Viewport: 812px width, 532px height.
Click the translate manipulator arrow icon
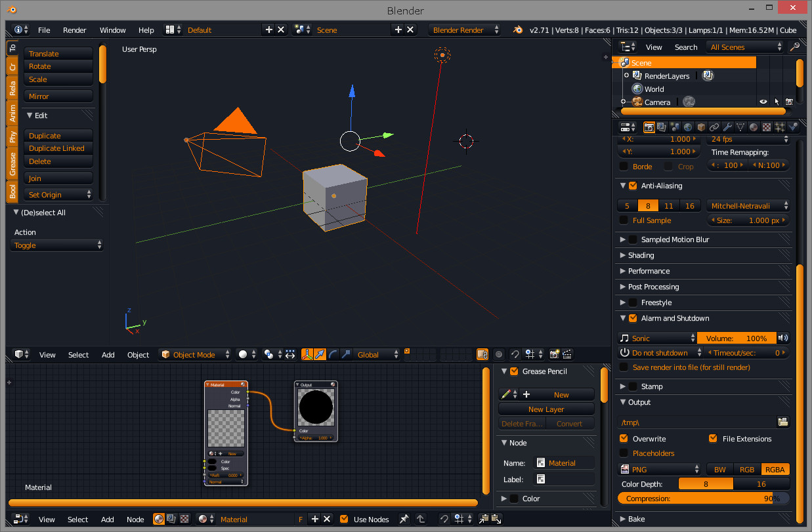[x=320, y=354]
